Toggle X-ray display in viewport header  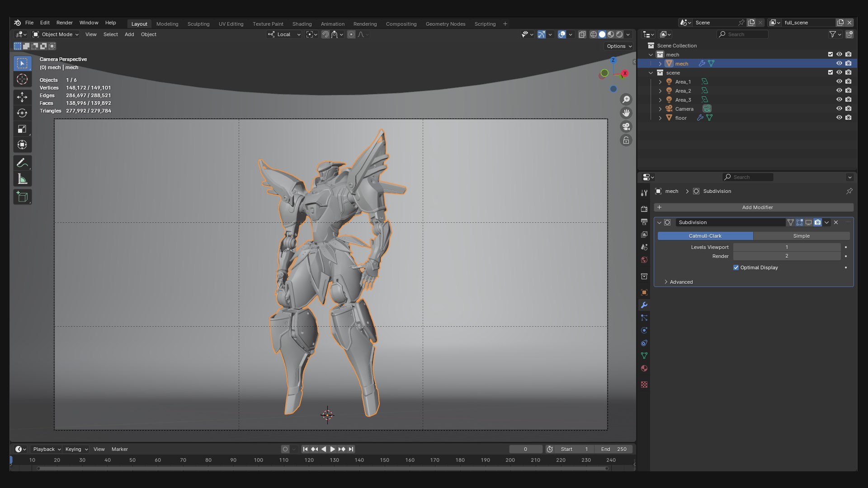tap(582, 34)
